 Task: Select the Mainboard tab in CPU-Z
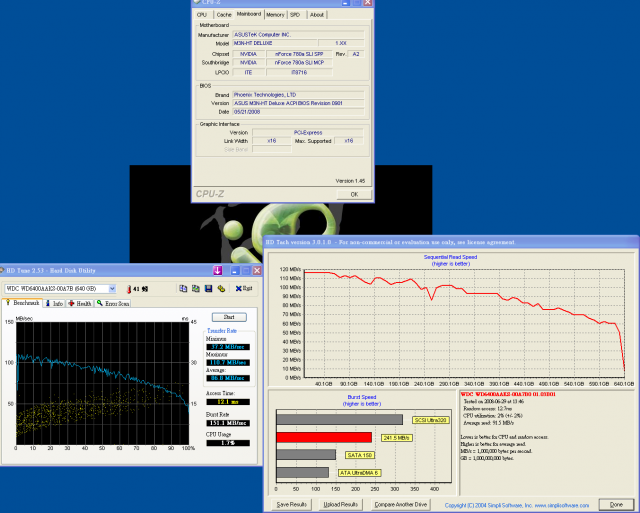pyautogui.click(x=249, y=14)
